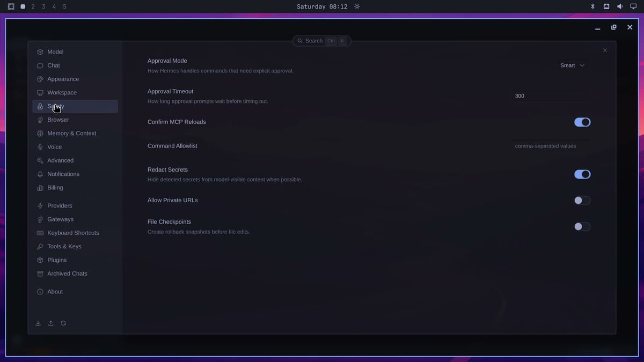Close the settings panel with the X

[605, 50]
